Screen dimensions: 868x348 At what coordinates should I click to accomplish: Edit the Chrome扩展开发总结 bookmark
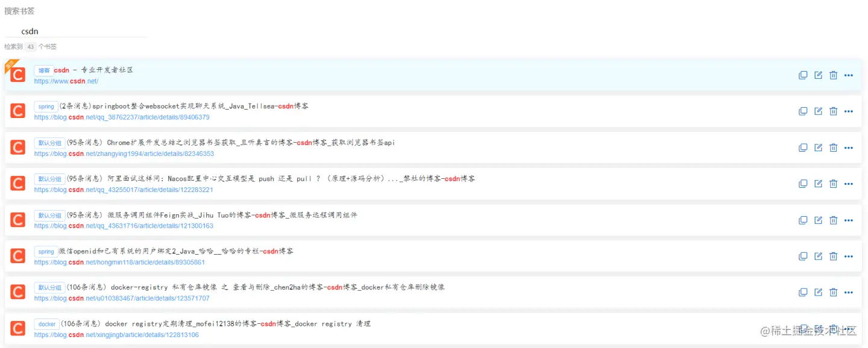tap(818, 148)
